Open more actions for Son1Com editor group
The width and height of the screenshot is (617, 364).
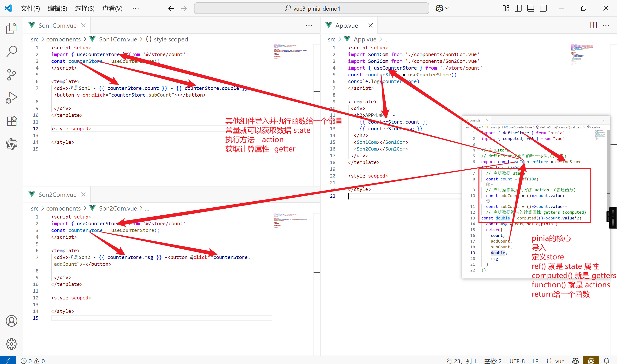click(x=309, y=25)
